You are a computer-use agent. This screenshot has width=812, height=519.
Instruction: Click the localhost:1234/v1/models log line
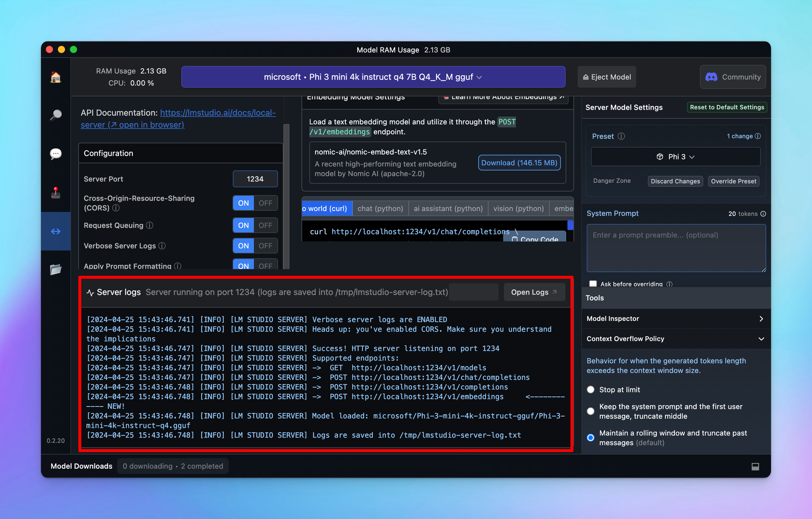click(x=286, y=368)
